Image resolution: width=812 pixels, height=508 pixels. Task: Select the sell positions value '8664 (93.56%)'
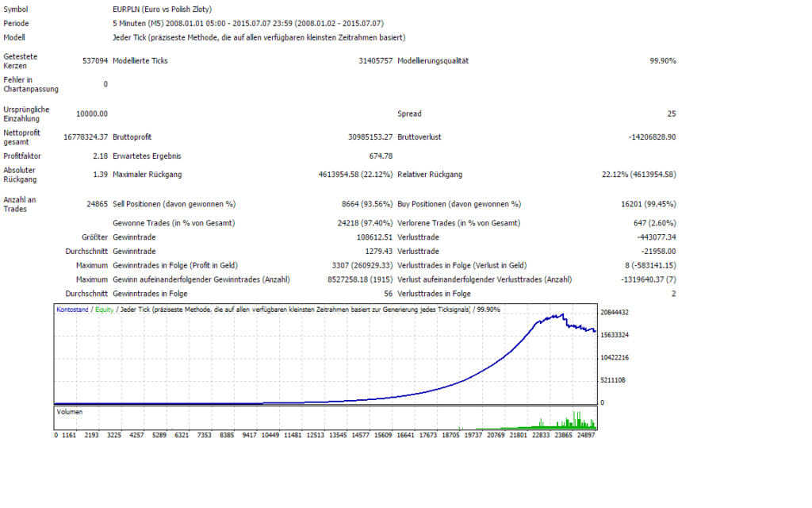pyautogui.click(x=366, y=204)
